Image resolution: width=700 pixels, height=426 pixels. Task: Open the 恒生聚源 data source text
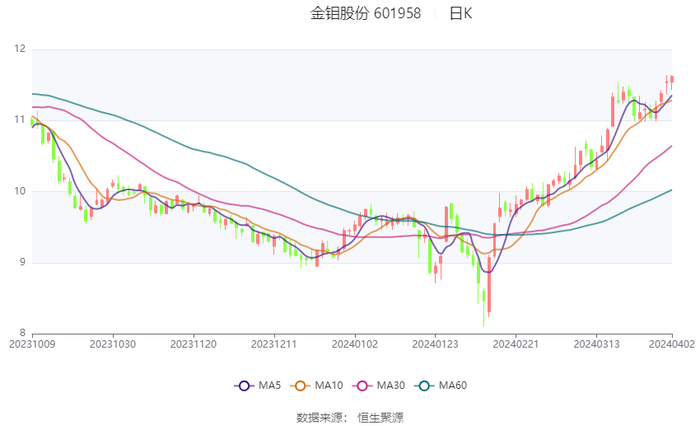pyautogui.click(x=380, y=417)
